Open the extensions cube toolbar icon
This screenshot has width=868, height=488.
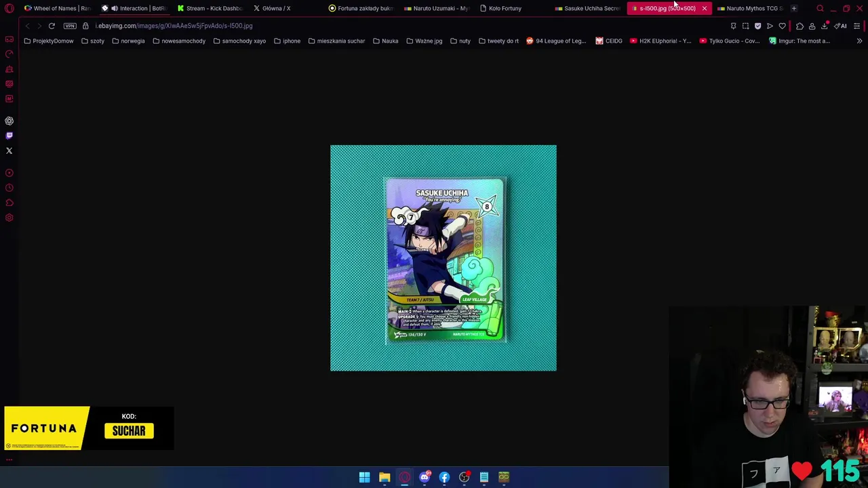pyautogui.click(x=800, y=26)
